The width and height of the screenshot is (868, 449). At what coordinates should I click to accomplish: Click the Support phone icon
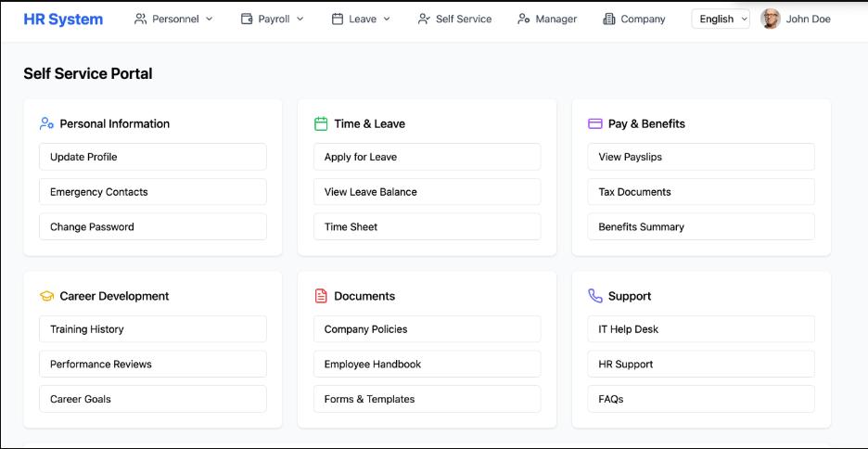(x=595, y=296)
